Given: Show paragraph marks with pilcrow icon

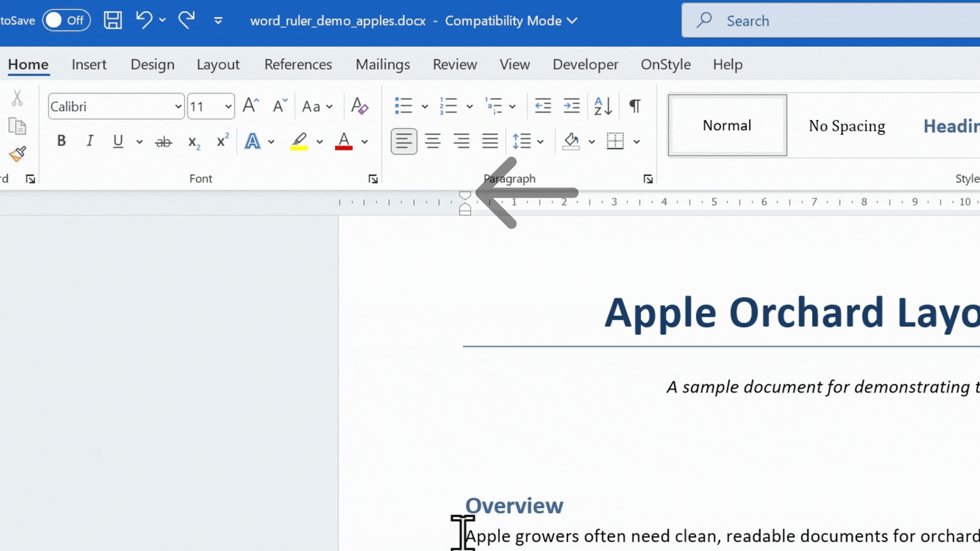Looking at the screenshot, I should tap(635, 106).
